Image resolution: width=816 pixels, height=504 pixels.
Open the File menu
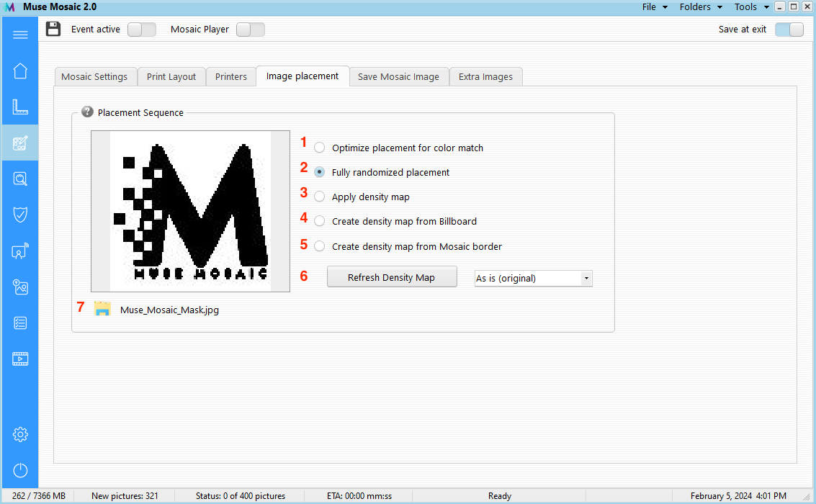pos(655,6)
